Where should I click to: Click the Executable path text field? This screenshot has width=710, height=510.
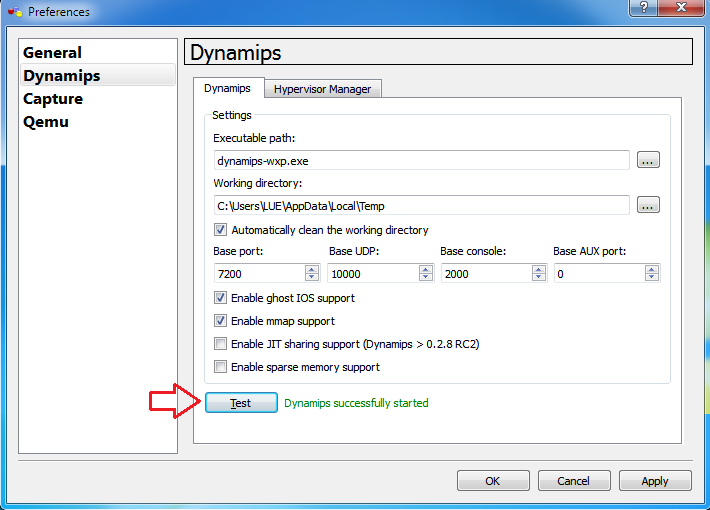point(422,160)
